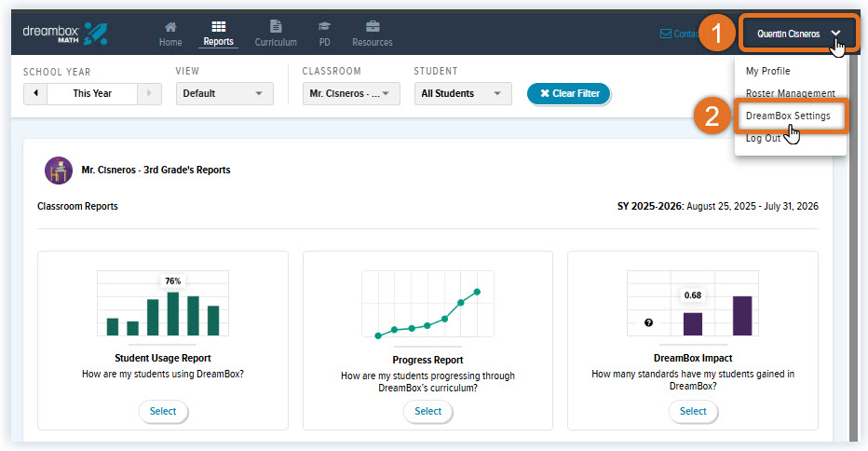
Task: Open the Resources section
Action: click(x=372, y=34)
